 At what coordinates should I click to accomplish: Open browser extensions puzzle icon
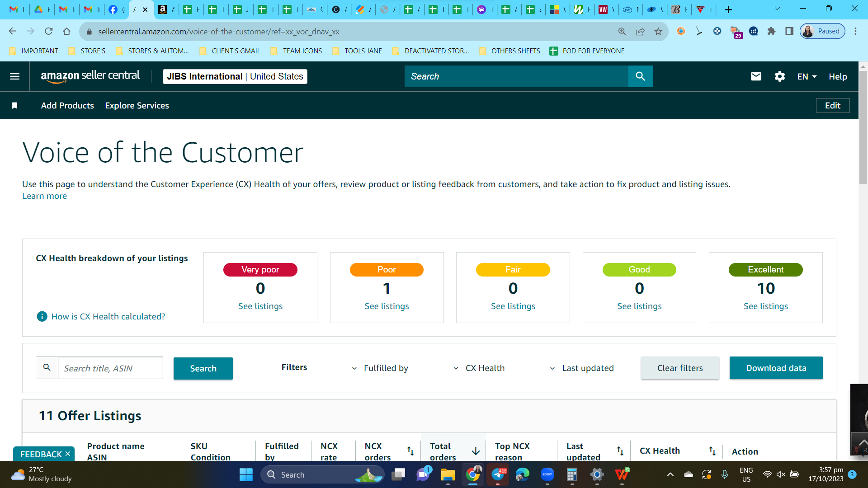[771, 31]
